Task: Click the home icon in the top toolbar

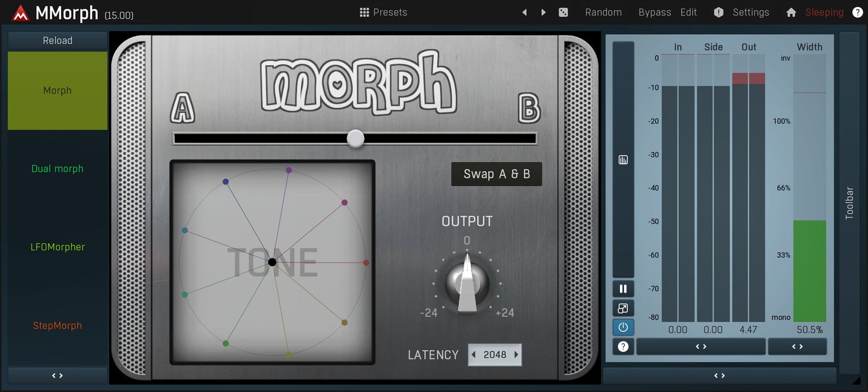Action: click(x=791, y=12)
